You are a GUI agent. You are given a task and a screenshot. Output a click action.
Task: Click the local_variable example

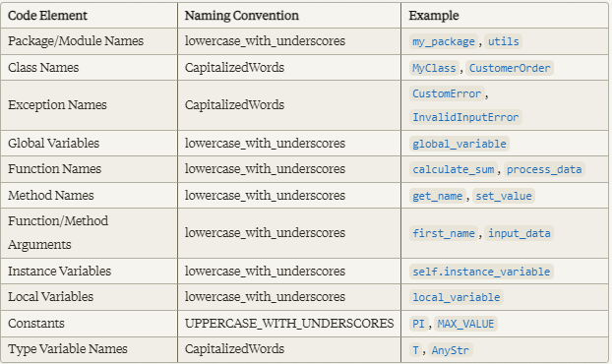point(457,298)
